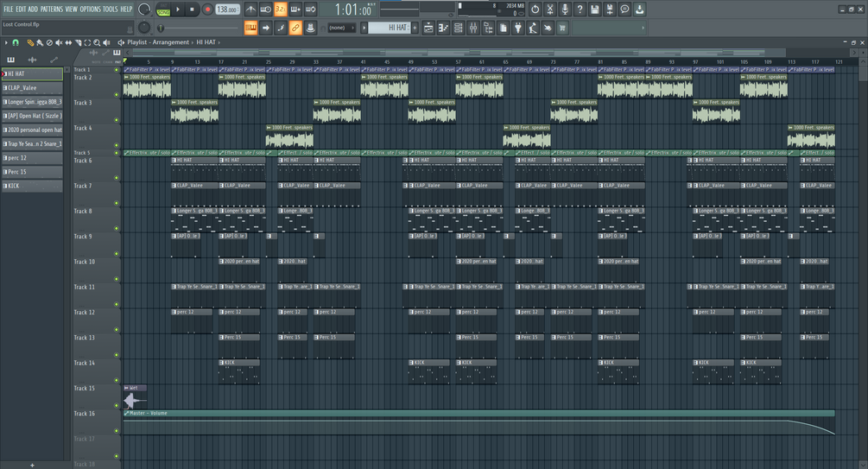Open the Mixer window icon
The image size is (868, 469).
coord(473,28)
